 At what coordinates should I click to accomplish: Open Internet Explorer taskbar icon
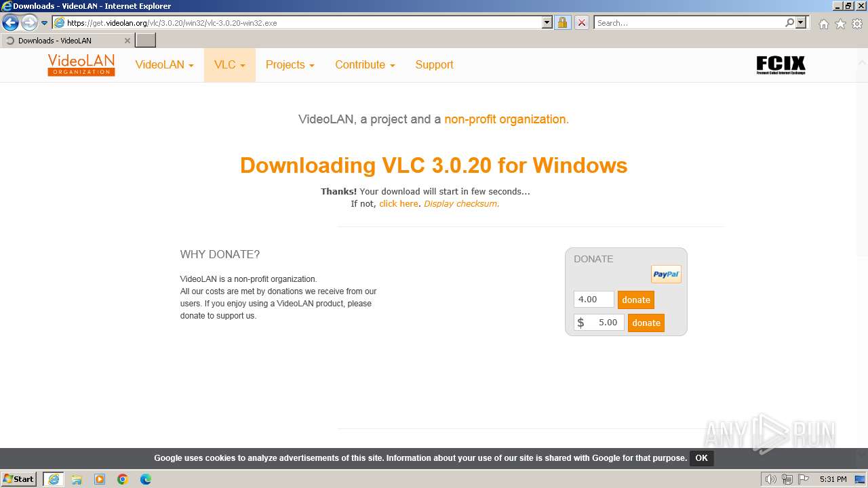tap(54, 479)
